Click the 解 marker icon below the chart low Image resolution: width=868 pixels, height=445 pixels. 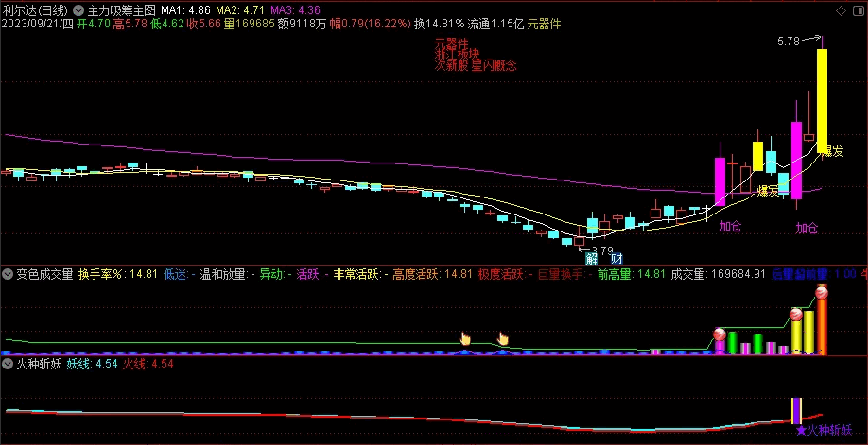592,258
